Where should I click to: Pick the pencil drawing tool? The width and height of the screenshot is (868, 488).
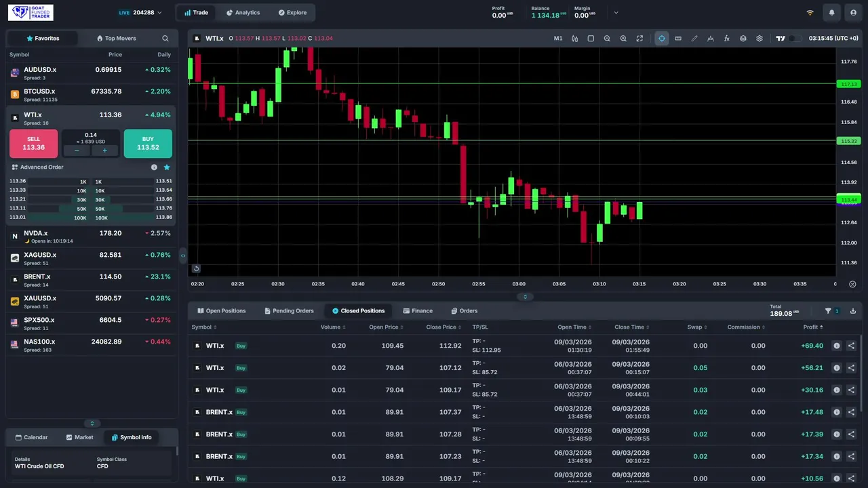(694, 39)
